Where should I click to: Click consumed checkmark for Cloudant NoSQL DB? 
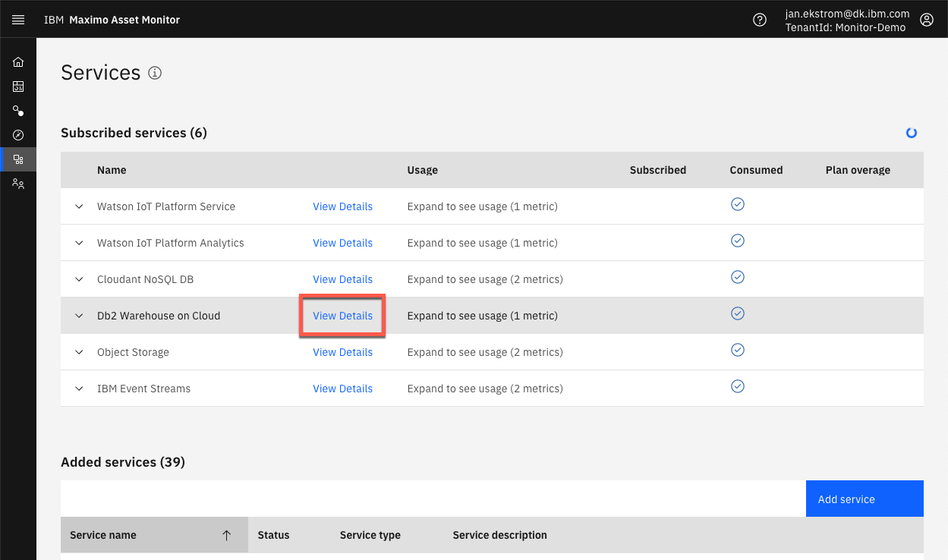(737, 277)
